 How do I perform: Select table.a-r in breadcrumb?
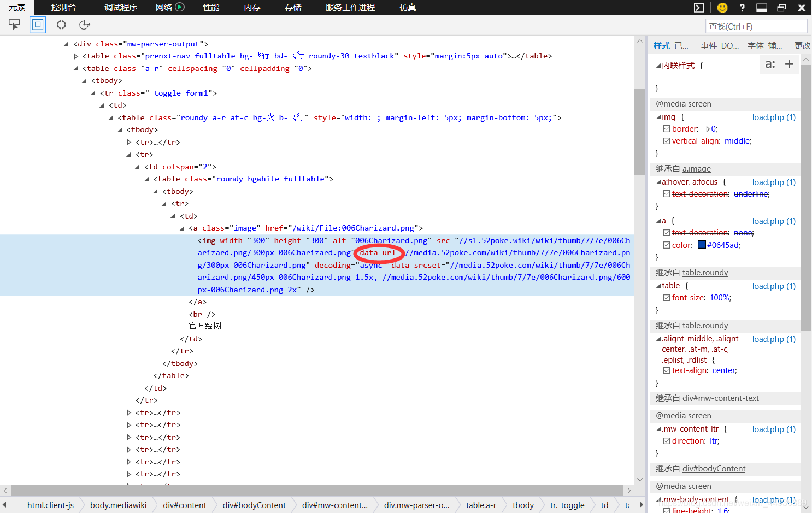click(x=481, y=505)
